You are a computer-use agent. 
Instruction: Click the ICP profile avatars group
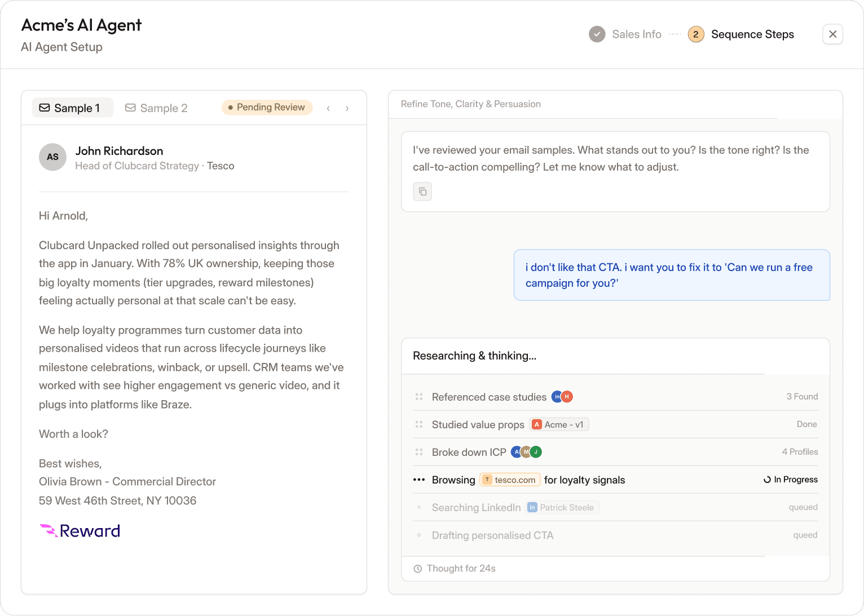click(x=526, y=452)
